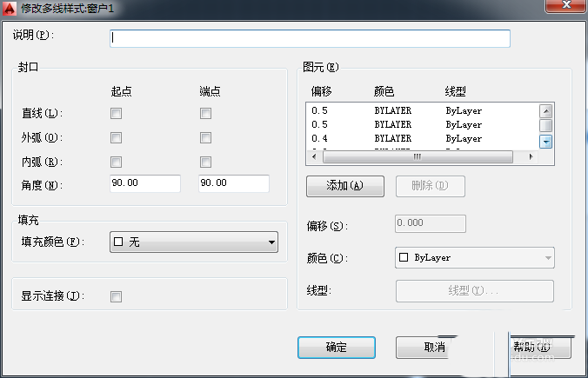
Task: Check 外弧 for the 端点 column
Action: click(205, 137)
